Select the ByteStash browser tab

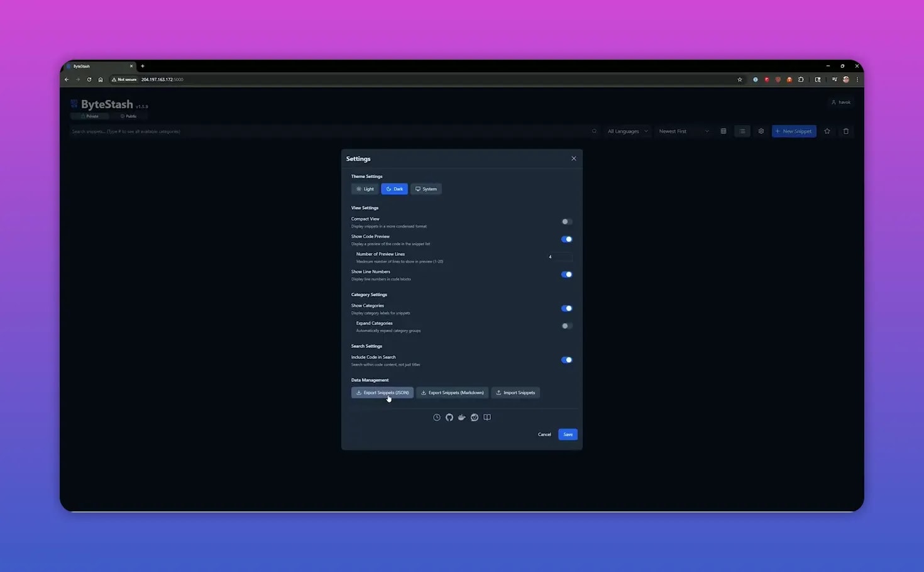pos(101,66)
